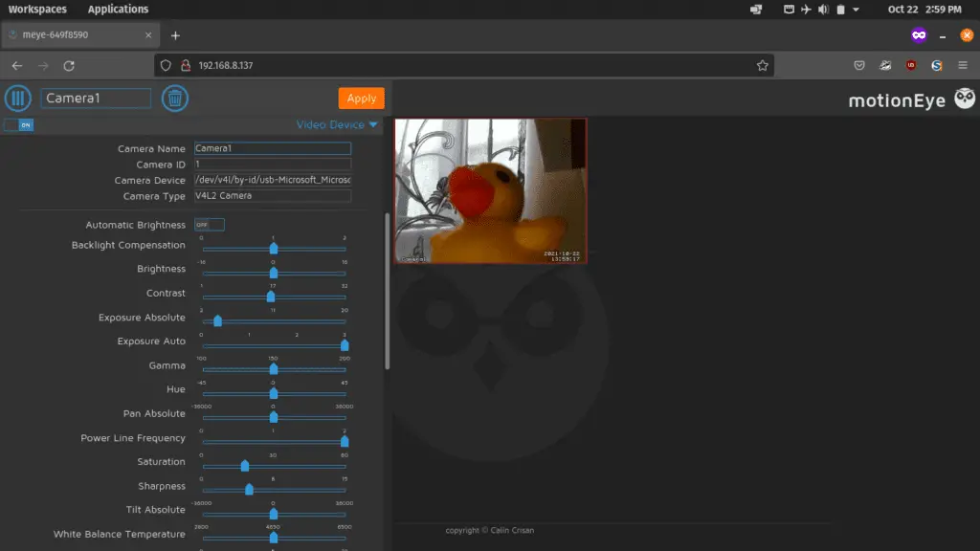980x551 pixels.
Task: Toggle the Video Device ON switch
Action: 19,125
